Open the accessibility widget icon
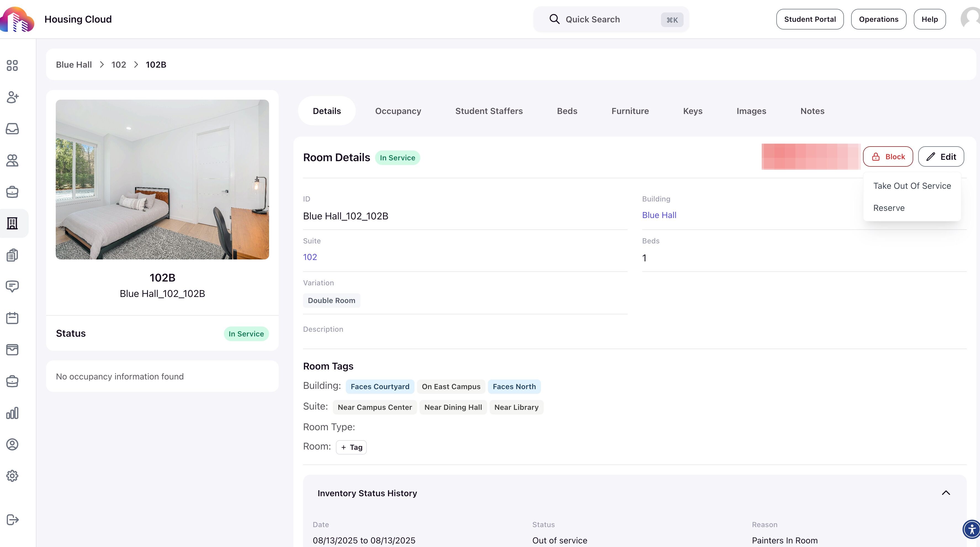 tap(972, 529)
